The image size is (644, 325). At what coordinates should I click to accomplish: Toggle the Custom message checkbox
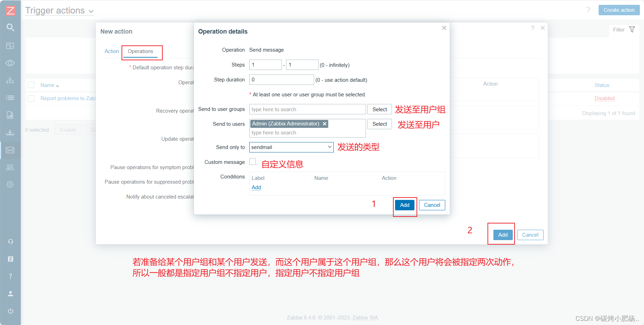click(253, 161)
